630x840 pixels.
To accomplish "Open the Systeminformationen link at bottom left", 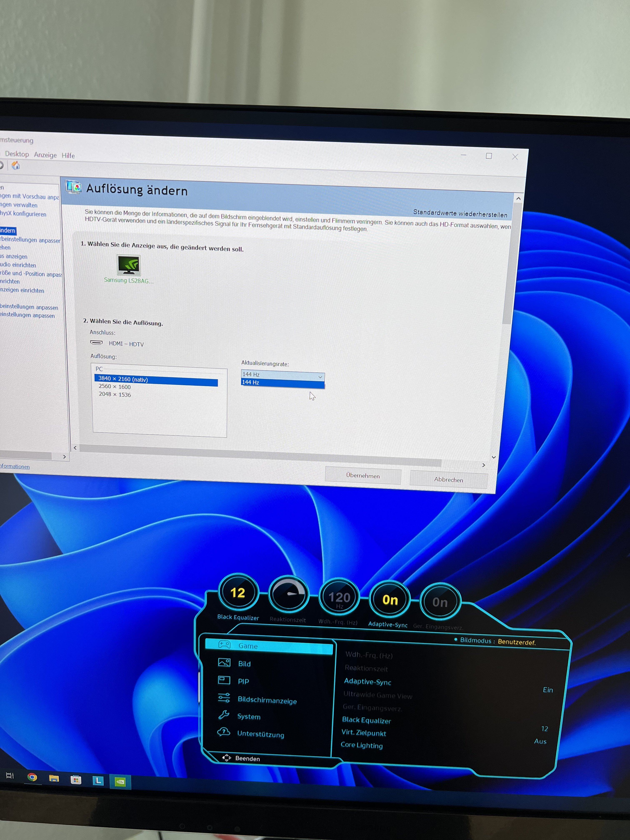I will point(14,466).
